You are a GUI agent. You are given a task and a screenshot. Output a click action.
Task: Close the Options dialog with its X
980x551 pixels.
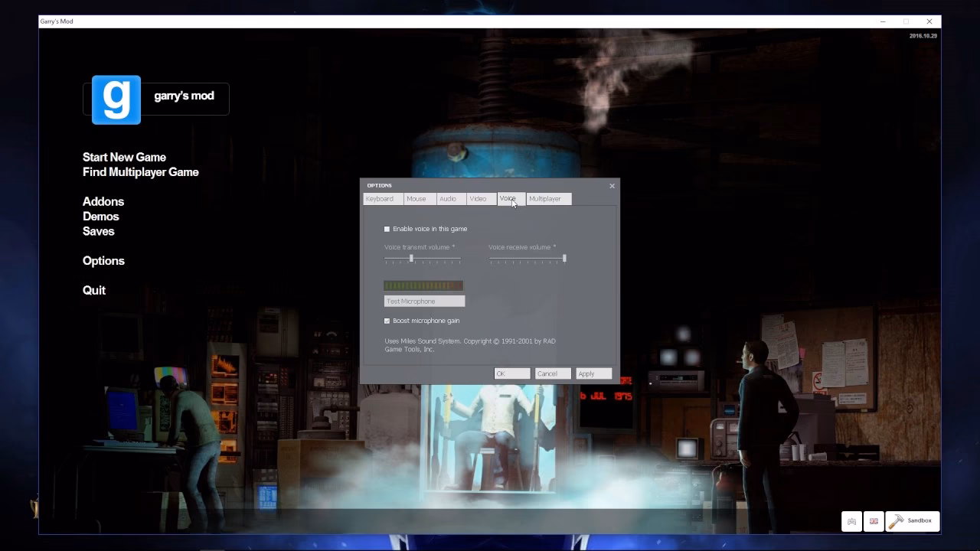coord(612,186)
